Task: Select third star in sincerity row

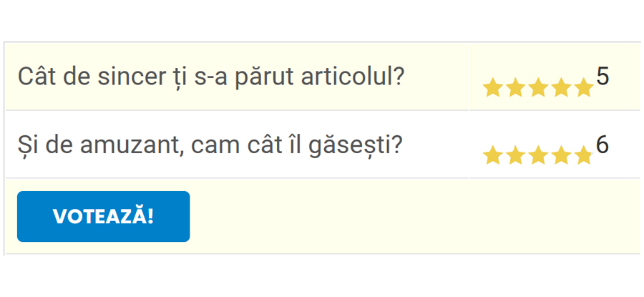Action: 538,88
